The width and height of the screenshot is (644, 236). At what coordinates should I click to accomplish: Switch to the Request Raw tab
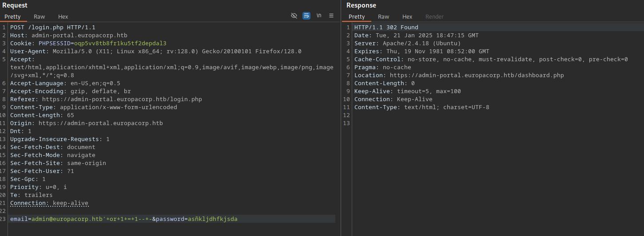click(40, 16)
